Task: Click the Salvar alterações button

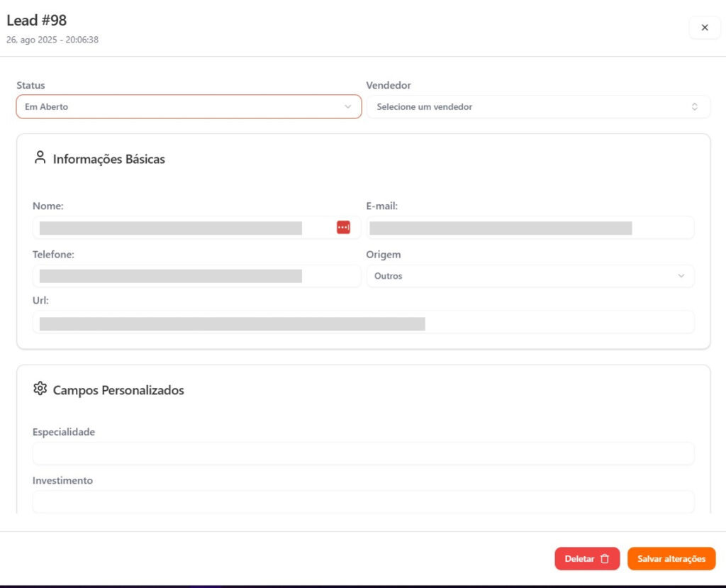Action: [x=671, y=559]
